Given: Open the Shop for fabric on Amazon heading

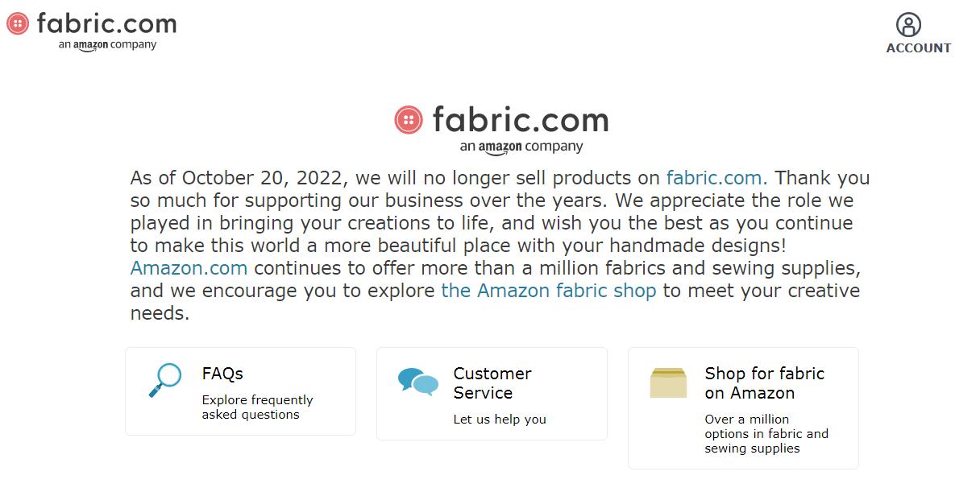Looking at the screenshot, I should point(764,383).
